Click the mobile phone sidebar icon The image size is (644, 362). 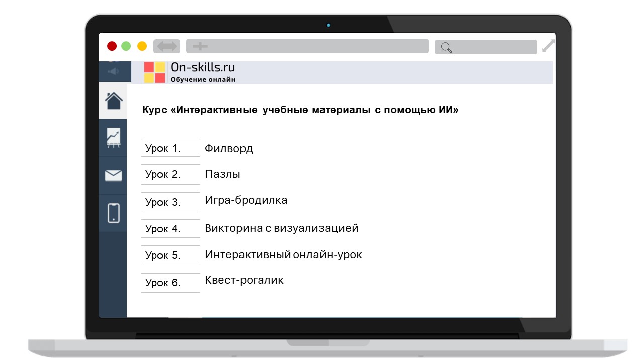pos(113,213)
